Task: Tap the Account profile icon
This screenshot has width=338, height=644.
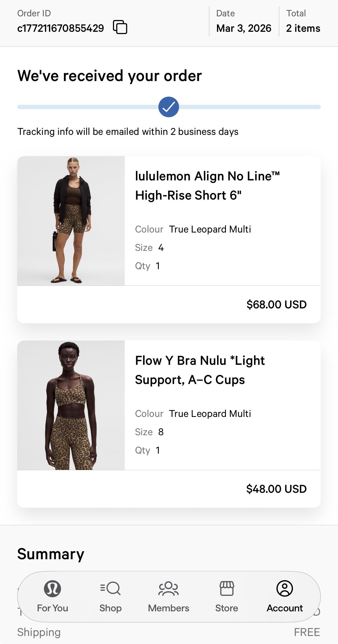Action: pyautogui.click(x=285, y=588)
